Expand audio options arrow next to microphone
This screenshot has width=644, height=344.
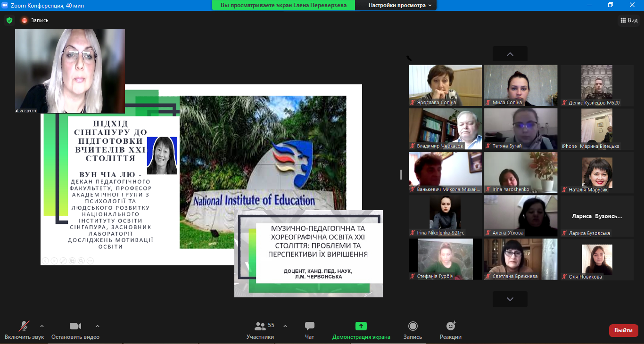(42, 326)
